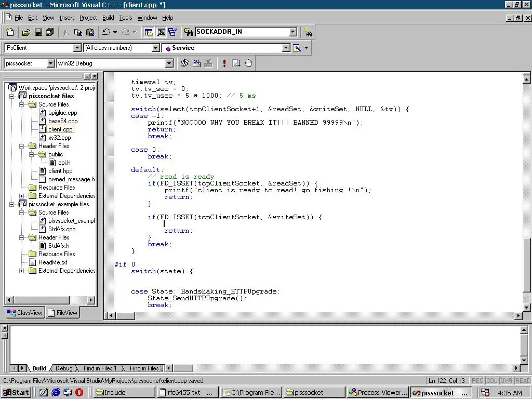Select base64.cpp in the file tree
532x399 pixels.
click(63, 121)
